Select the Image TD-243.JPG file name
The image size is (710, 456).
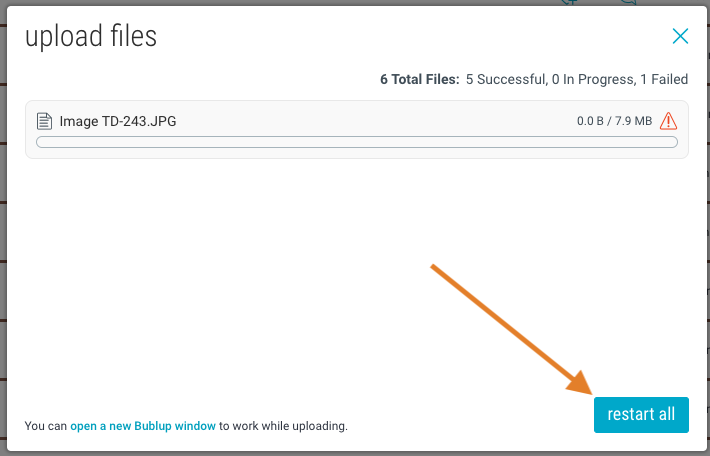click(x=118, y=121)
